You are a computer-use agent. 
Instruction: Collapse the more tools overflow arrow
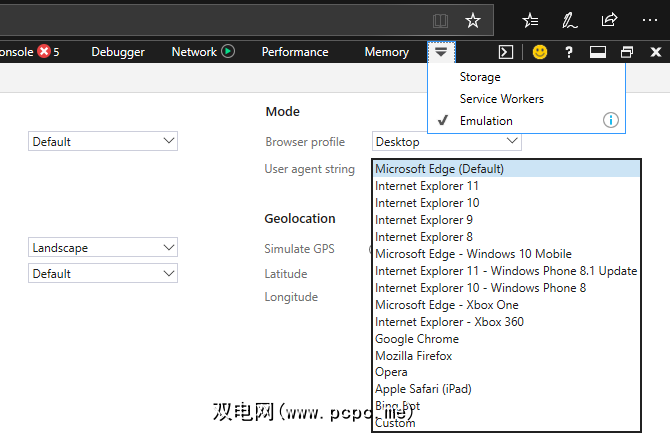click(x=441, y=52)
